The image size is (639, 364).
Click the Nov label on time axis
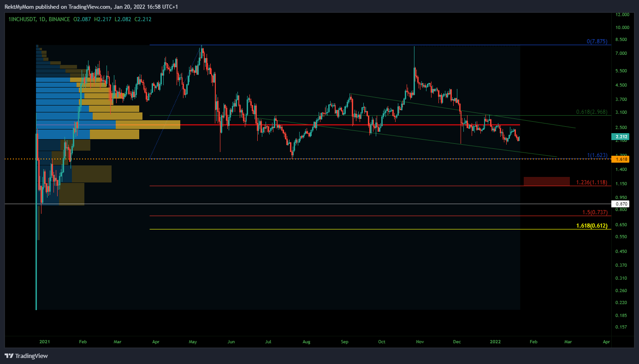[x=420, y=342]
